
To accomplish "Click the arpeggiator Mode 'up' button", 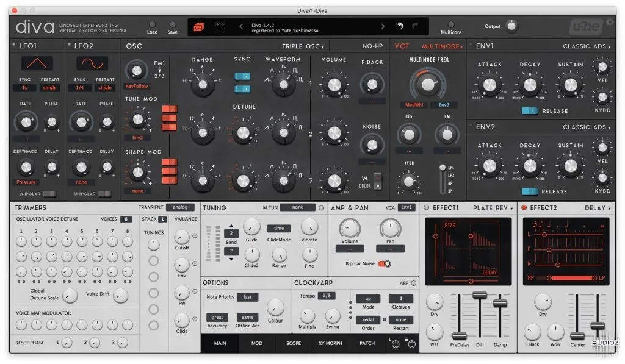I will pos(368,299).
